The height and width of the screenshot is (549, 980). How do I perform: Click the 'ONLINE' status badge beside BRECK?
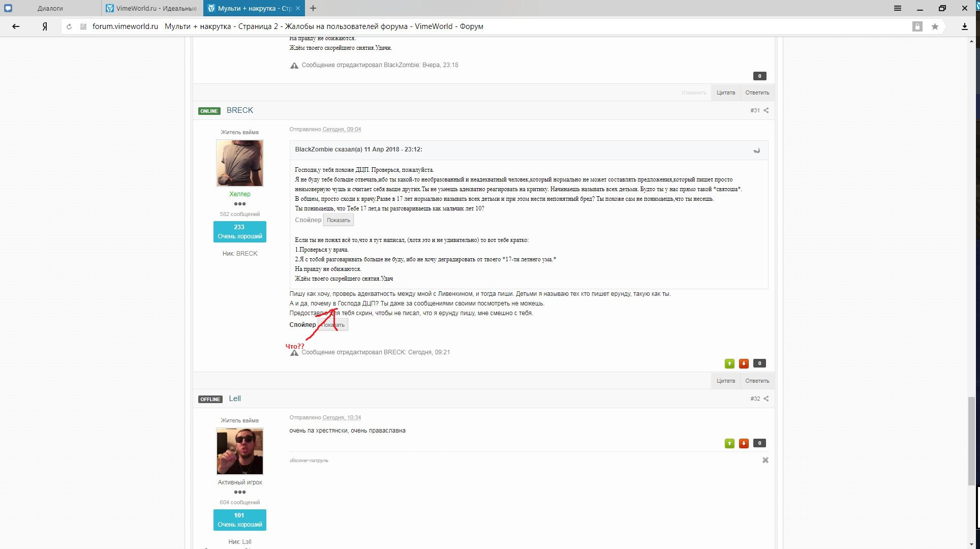pos(209,111)
